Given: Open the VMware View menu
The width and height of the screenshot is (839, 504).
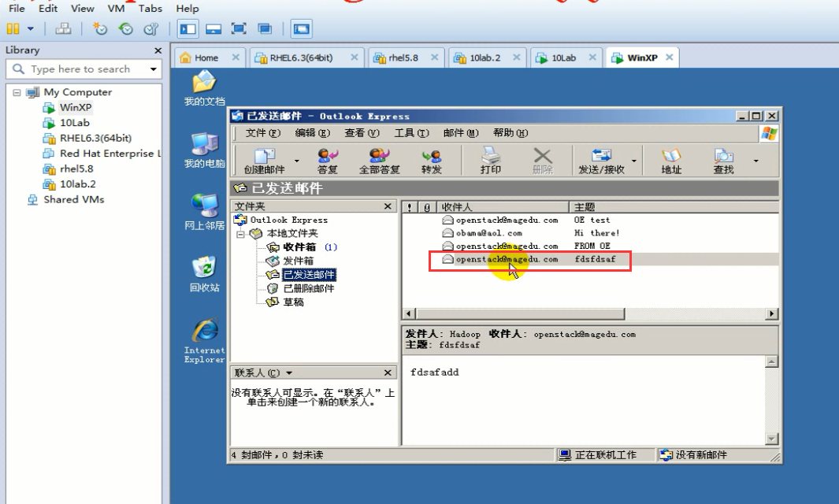Looking at the screenshot, I should (83, 9).
